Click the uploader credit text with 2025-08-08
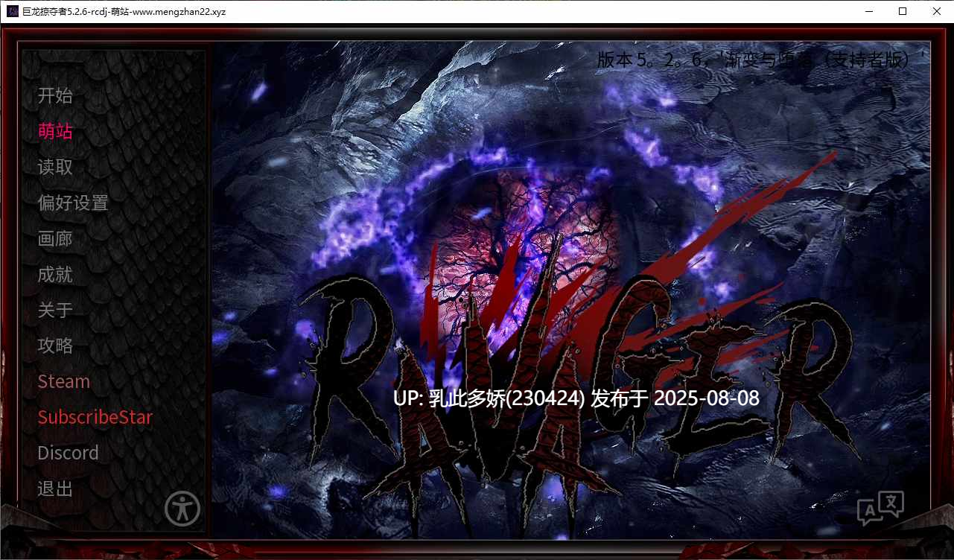954x560 pixels. click(x=576, y=398)
